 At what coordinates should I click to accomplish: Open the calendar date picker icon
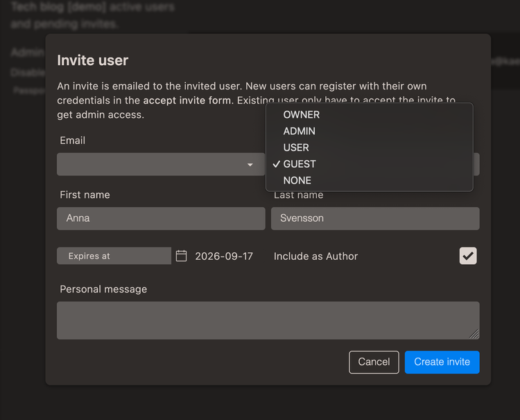181,256
